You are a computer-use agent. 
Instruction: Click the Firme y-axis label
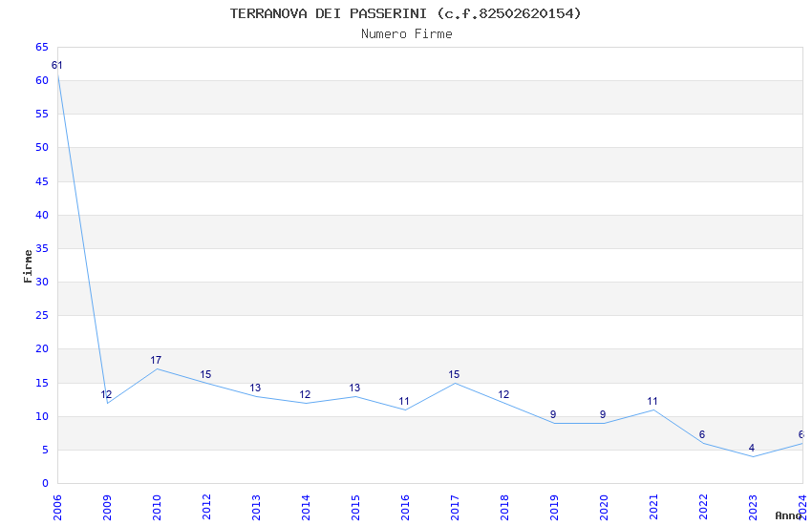(28, 266)
